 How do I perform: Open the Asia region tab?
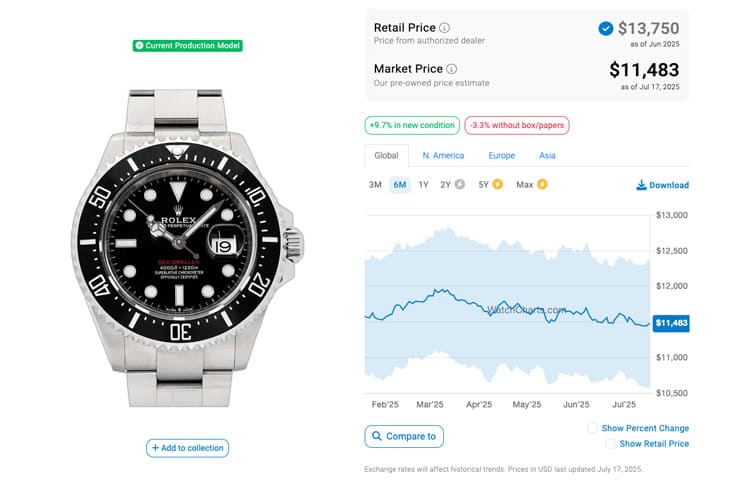pos(547,156)
